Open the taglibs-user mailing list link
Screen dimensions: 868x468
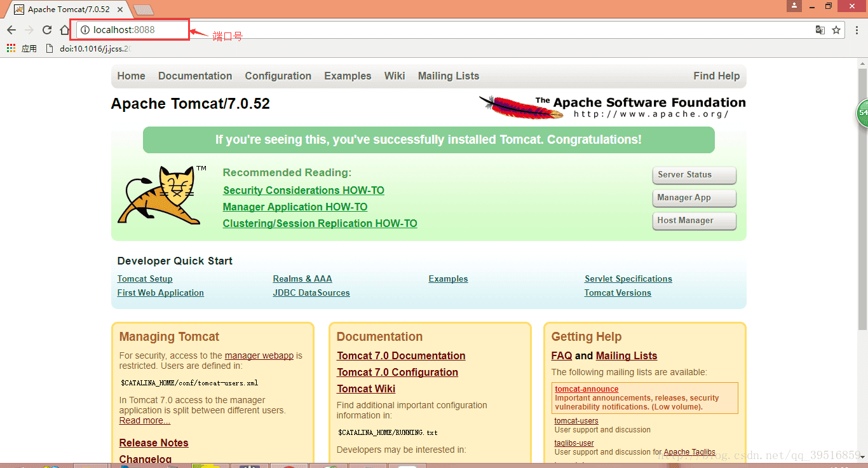[574, 443]
